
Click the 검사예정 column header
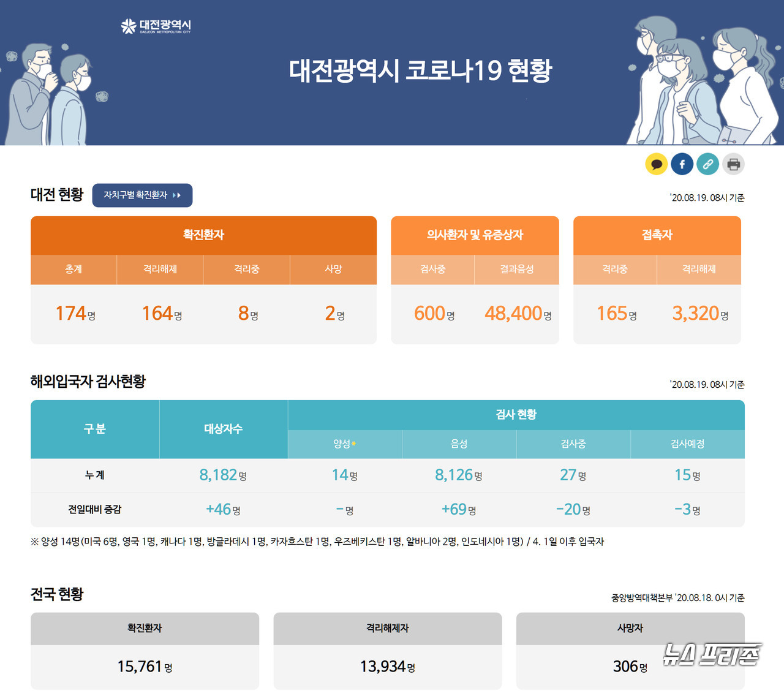688,444
